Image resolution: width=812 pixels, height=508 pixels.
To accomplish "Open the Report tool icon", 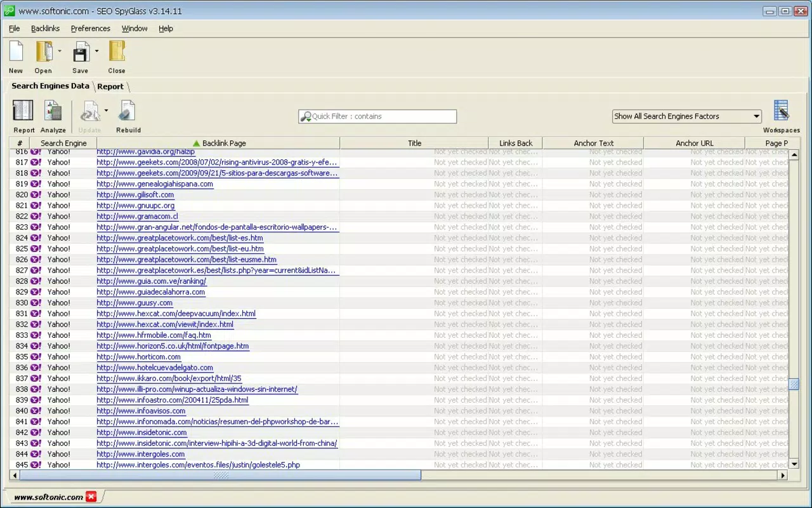I will 23,110.
